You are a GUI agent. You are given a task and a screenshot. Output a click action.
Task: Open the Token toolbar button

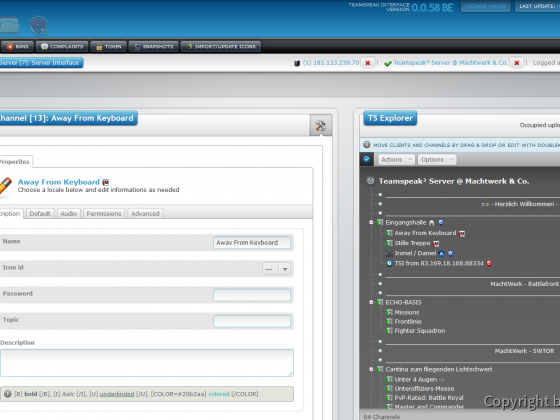click(108, 46)
